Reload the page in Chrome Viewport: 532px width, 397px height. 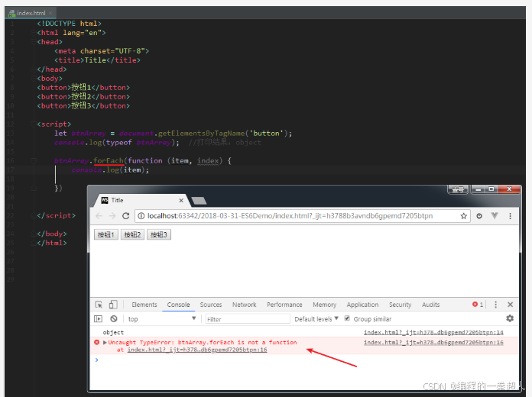[125, 216]
